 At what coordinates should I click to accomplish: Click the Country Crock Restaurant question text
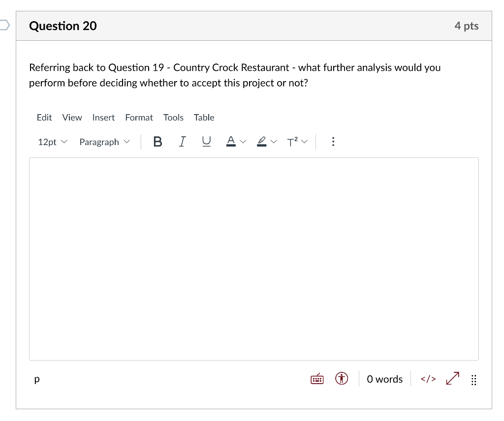(235, 75)
